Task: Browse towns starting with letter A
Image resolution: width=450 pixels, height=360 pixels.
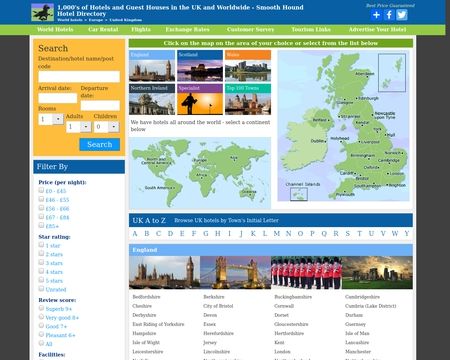Action: (135, 234)
